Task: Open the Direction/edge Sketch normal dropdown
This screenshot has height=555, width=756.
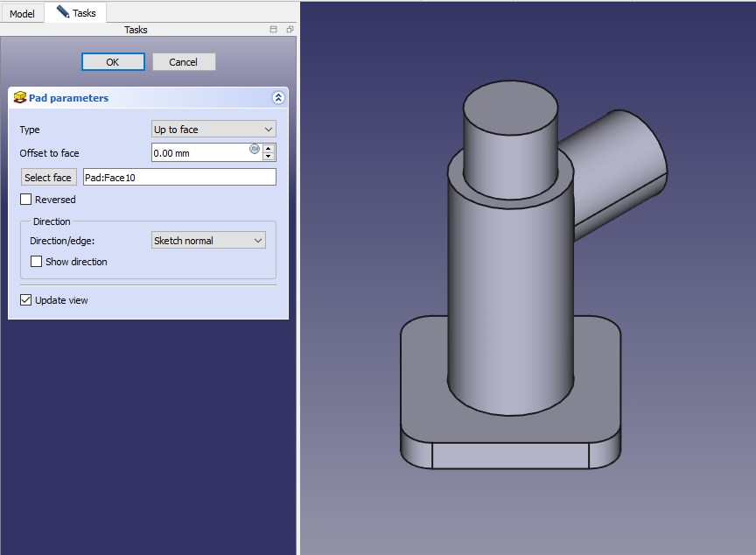Action: click(208, 241)
